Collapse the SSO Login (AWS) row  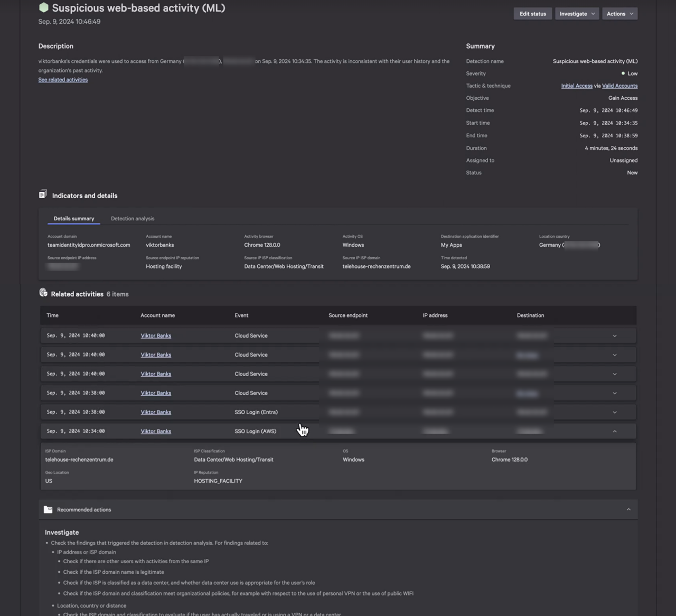pos(615,431)
